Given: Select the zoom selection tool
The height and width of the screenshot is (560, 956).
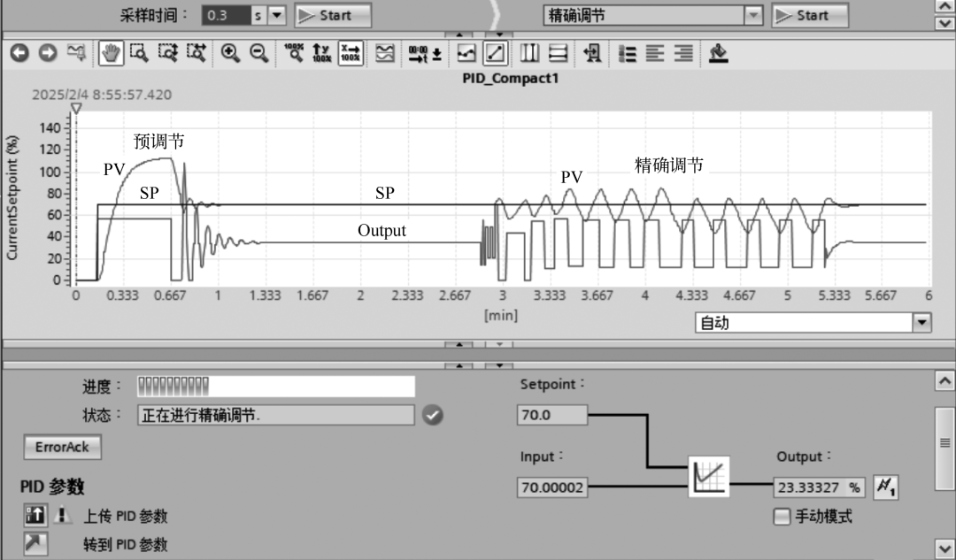Looking at the screenshot, I should point(139,53).
